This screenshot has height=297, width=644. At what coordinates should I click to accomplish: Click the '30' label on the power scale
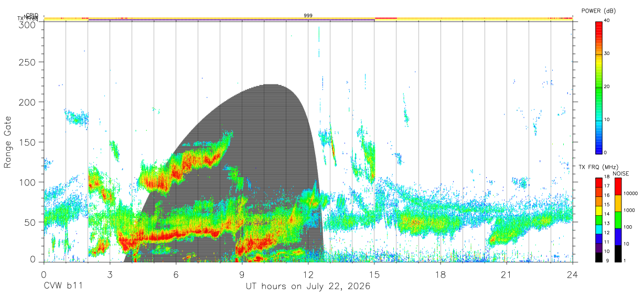pos(607,53)
